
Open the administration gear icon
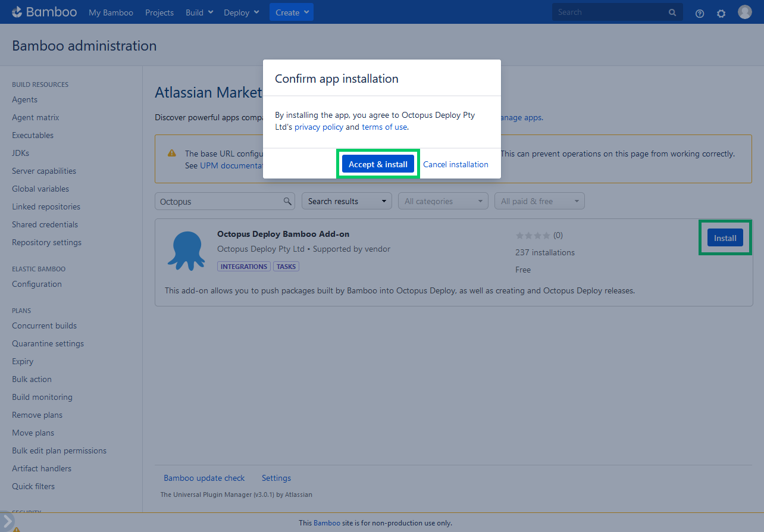(721, 13)
